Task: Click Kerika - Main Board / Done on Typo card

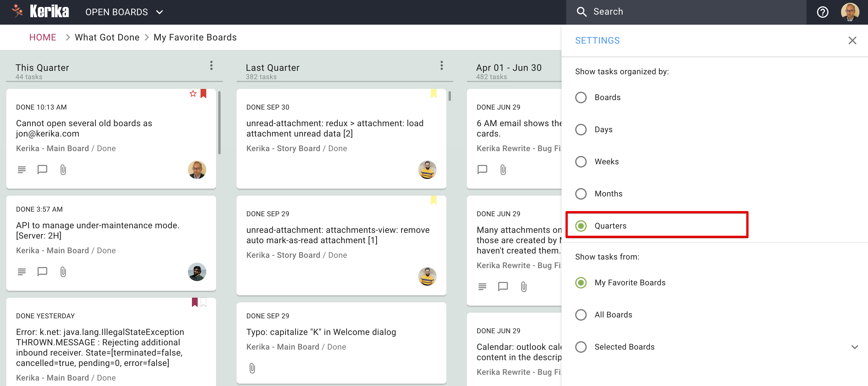Action: point(296,347)
